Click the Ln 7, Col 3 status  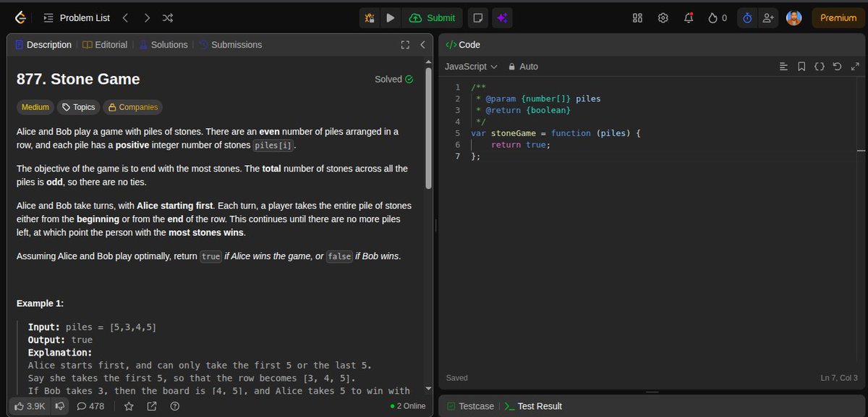pos(839,378)
